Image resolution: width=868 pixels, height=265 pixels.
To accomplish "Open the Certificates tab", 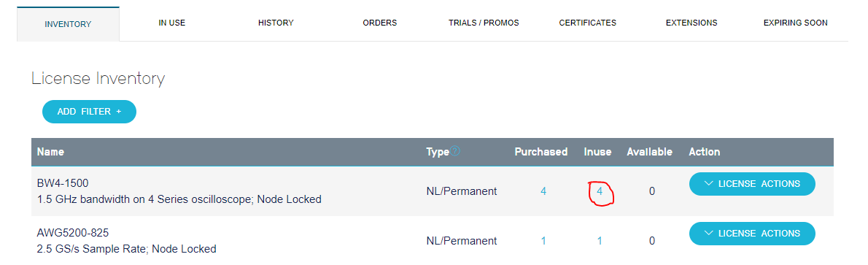I will click(587, 23).
